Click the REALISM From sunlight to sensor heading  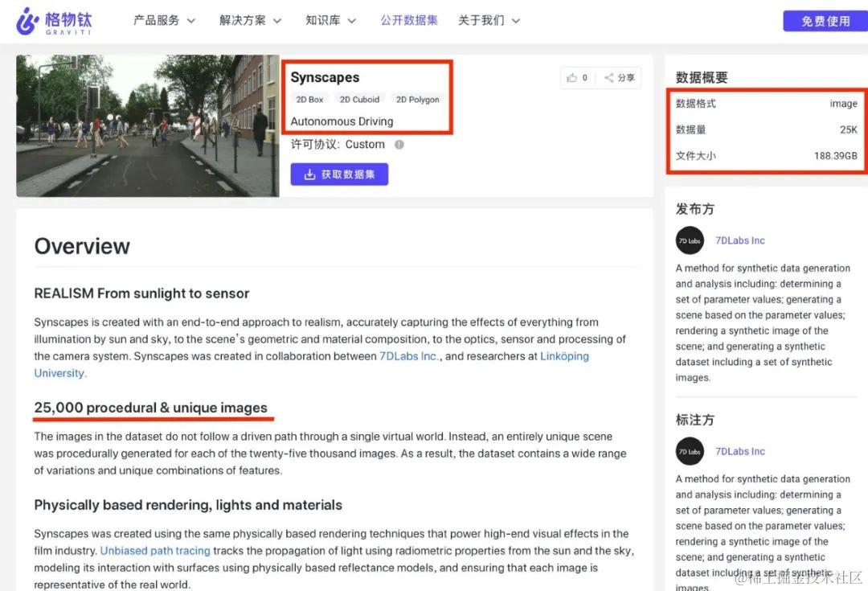[141, 293]
